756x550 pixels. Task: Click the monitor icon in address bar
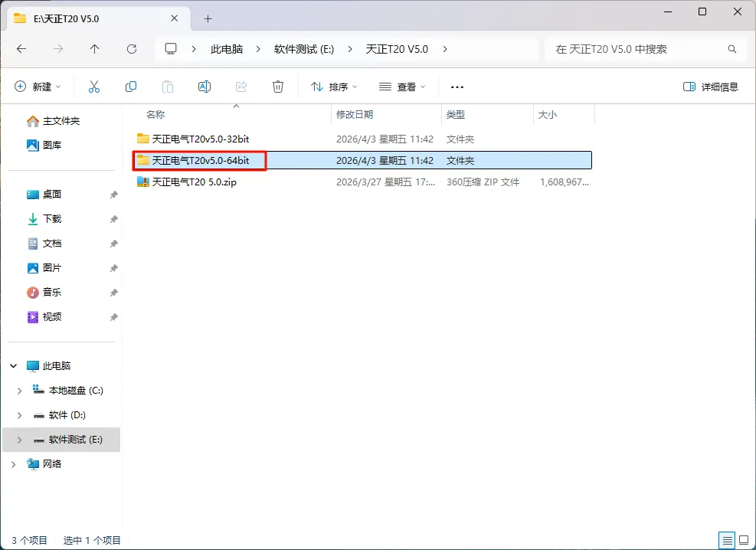171,49
